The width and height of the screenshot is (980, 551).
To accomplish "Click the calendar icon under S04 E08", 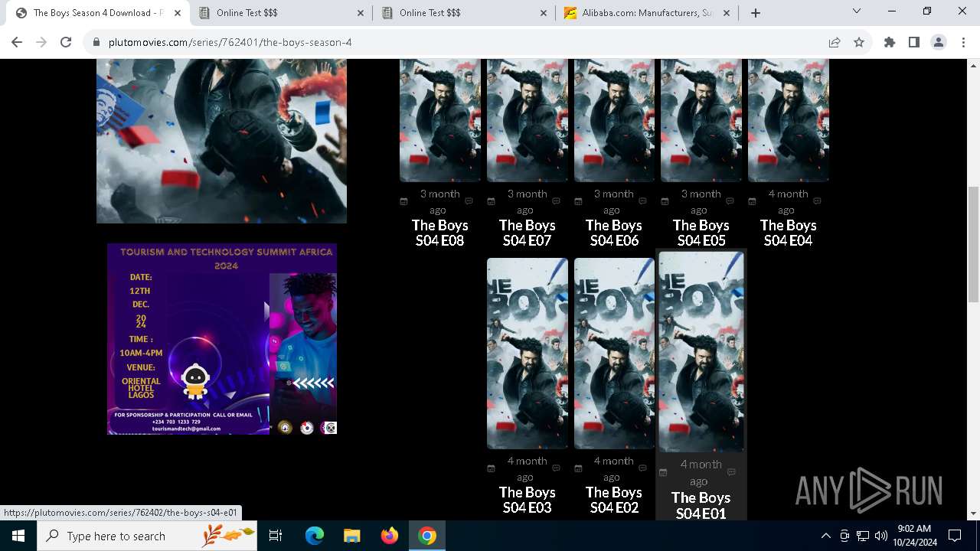I will click(403, 201).
